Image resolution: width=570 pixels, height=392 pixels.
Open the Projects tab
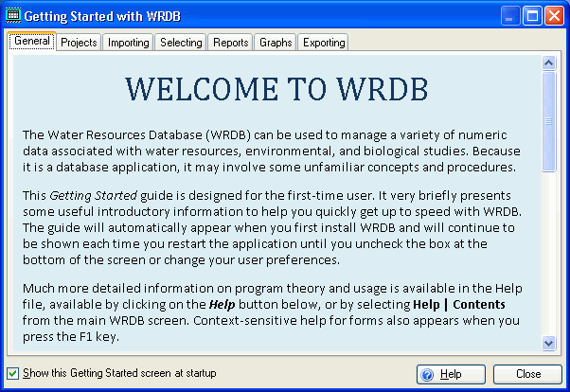click(x=78, y=43)
